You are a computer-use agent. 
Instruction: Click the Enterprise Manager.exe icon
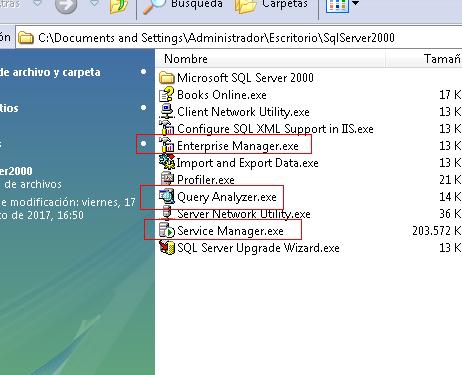[167, 145]
